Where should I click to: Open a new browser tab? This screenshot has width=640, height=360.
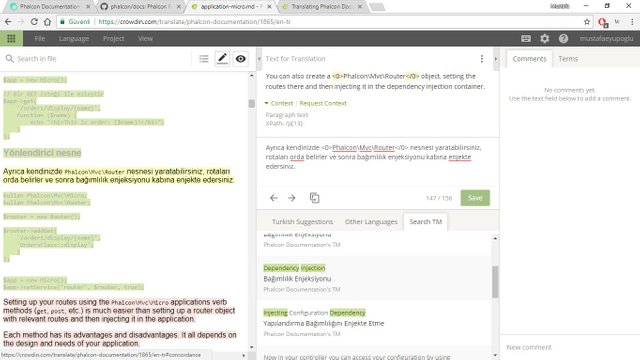pos(377,7)
